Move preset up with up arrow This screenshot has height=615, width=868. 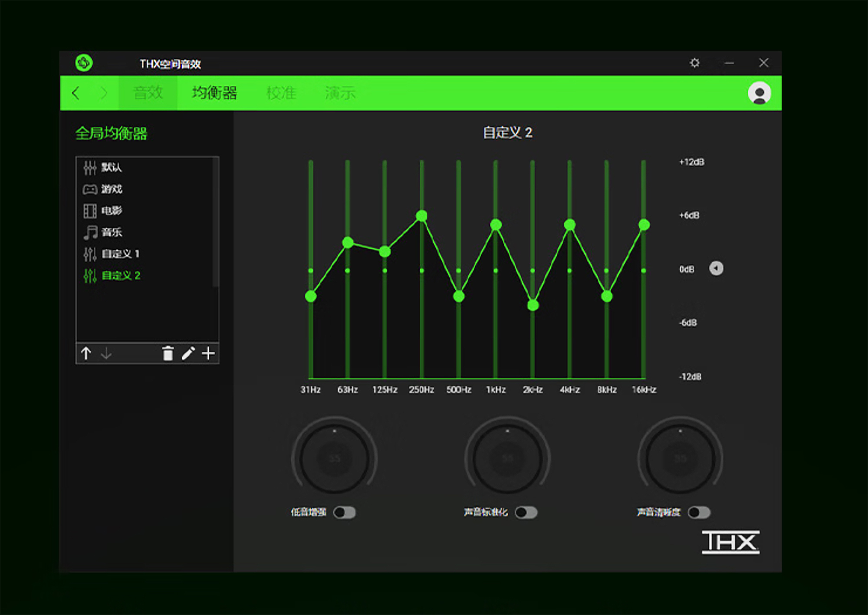point(86,353)
